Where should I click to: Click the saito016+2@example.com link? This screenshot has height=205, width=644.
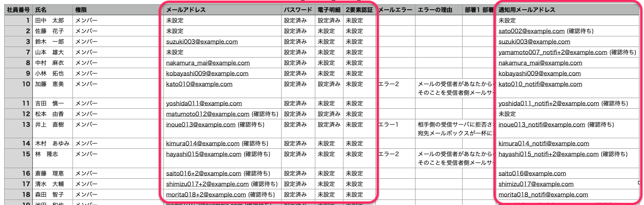pos(203,174)
